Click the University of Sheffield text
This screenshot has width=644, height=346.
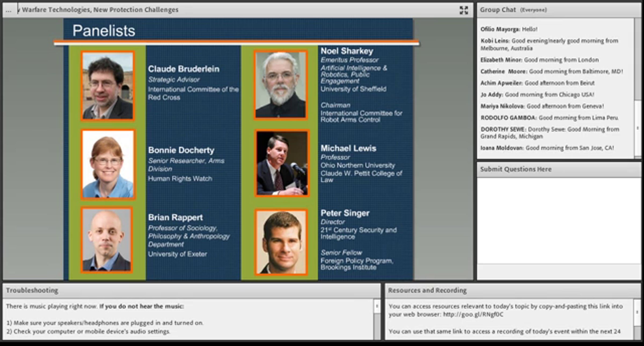[x=353, y=89]
